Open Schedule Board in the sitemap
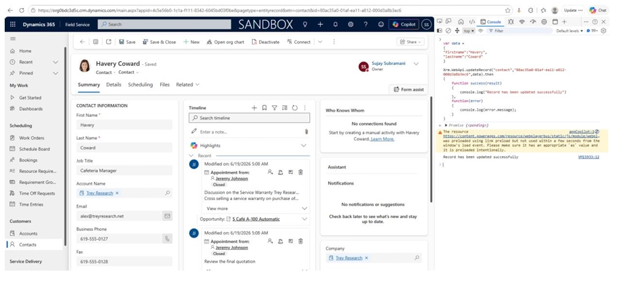The height and width of the screenshot is (282, 644). click(34, 149)
